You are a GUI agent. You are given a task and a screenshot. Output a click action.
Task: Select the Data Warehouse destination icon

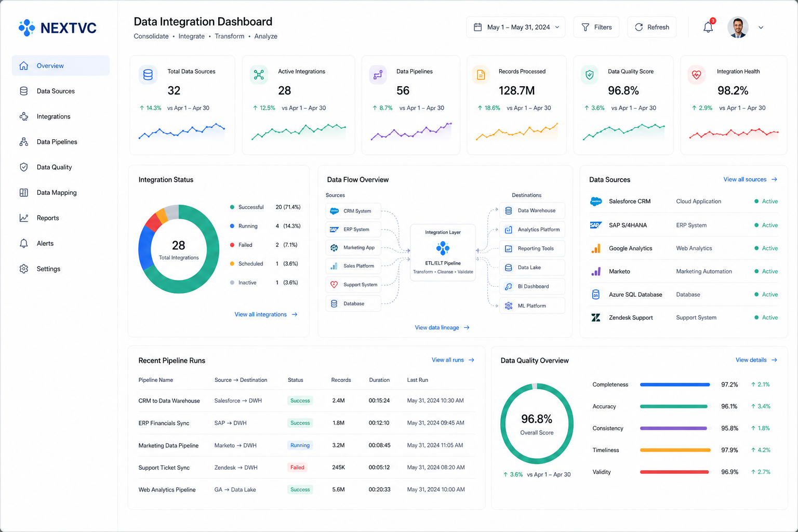[x=509, y=210]
